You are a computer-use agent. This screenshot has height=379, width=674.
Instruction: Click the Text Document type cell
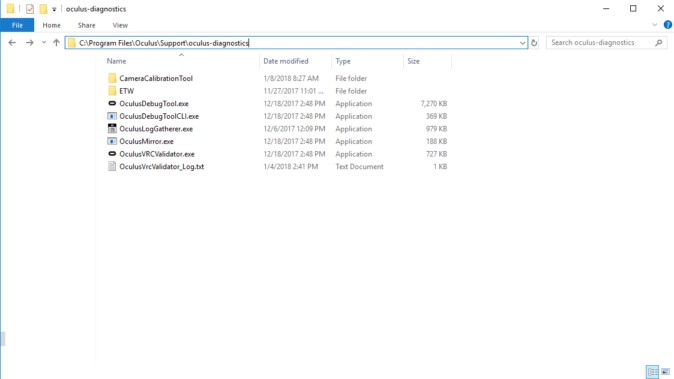tap(359, 166)
